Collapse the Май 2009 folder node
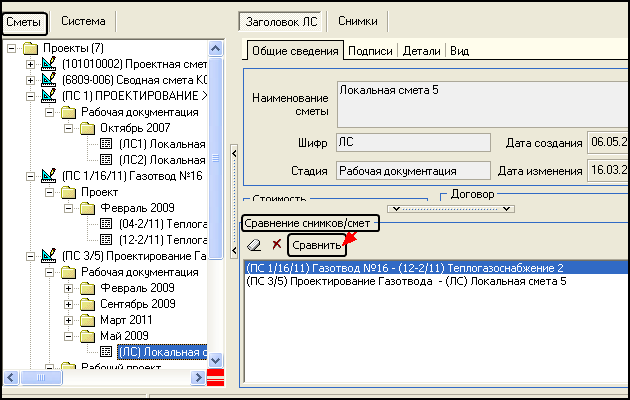The height and width of the screenshot is (400, 630). (x=69, y=336)
